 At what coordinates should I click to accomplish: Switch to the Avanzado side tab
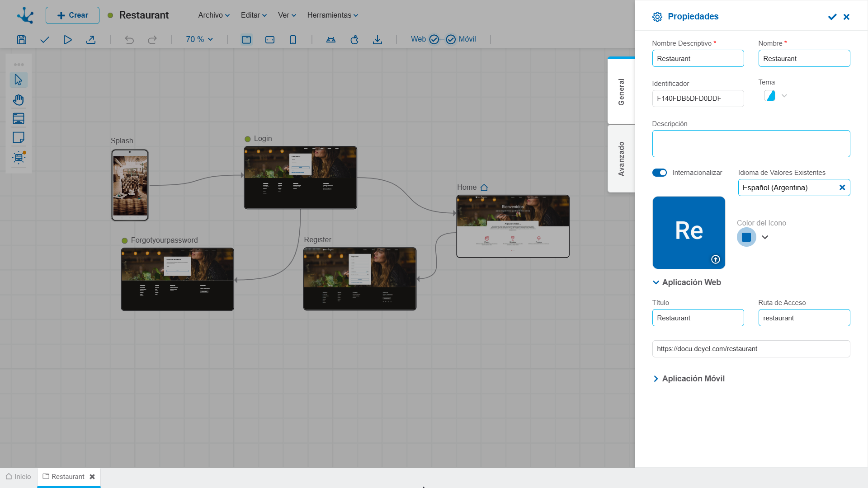pyautogui.click(x=621, y=159)
